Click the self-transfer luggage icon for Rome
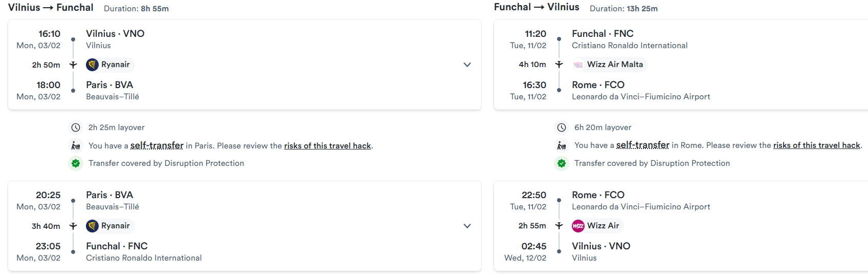The image size is (868, 278). (562, 146)
